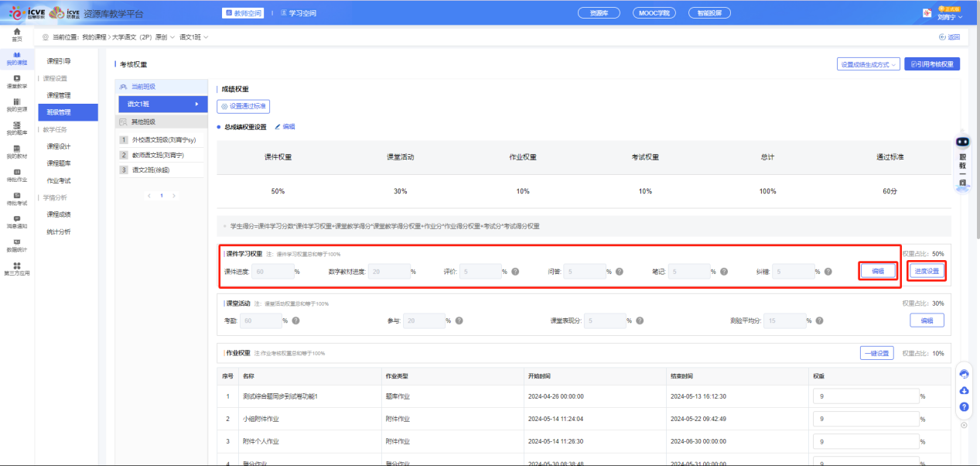The height and width of the screenshot is (466, 980).
Task: Click the 第三方应用 apps icon
Action: click(x=16, y=269)
